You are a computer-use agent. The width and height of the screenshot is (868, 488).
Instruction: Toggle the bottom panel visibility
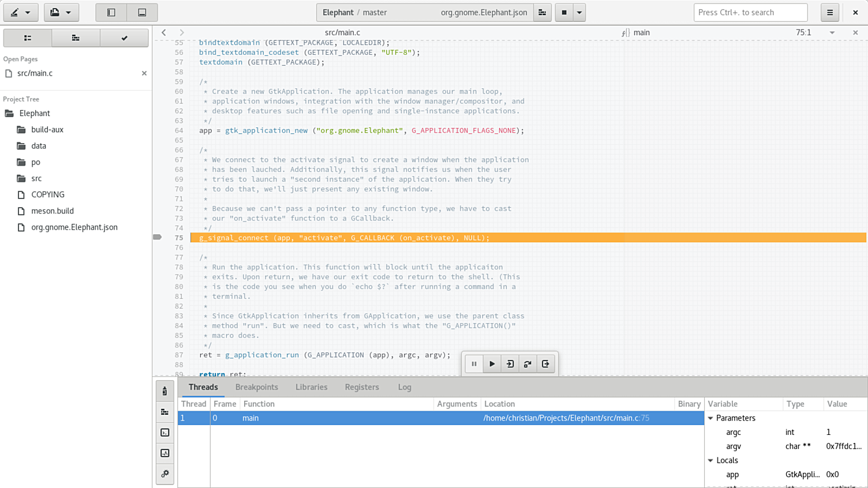tap(142, 12)
